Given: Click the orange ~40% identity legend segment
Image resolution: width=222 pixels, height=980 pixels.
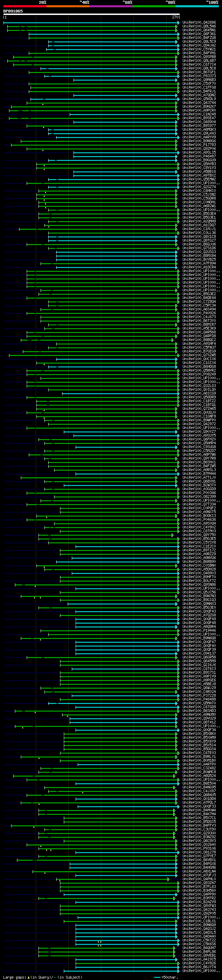Looking at the screenshot, I should tap(68, 6).
